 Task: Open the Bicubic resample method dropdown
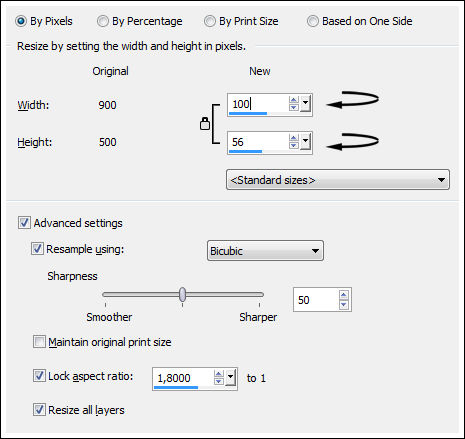click(x=265, y=251)
